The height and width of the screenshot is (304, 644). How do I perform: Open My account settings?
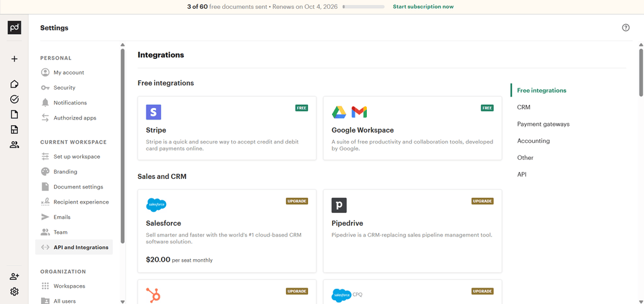pos(69,73)
